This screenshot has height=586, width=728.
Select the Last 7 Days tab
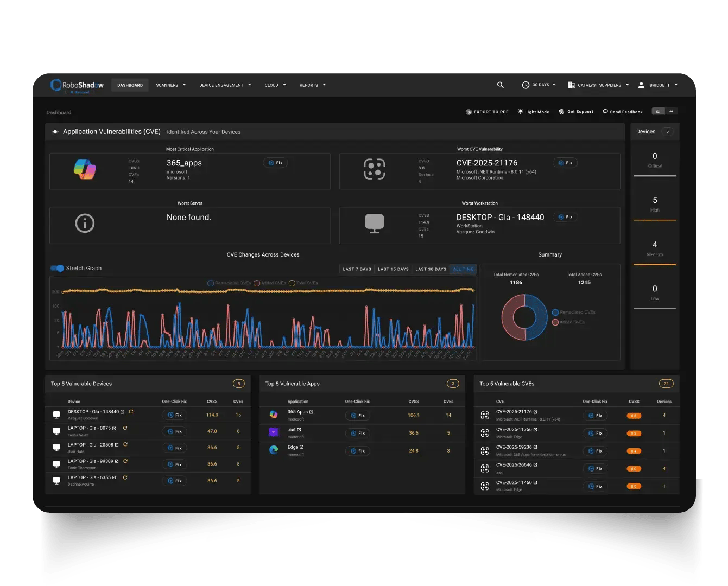(x=357, y=269)
